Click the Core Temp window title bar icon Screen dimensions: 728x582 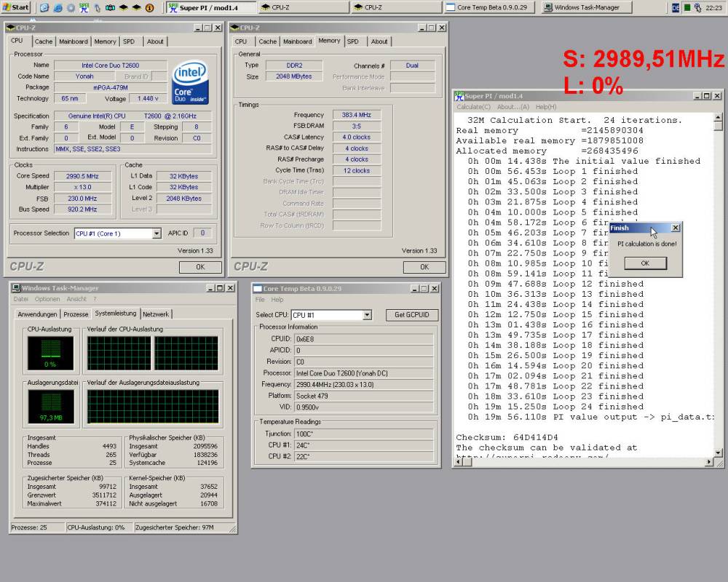click(258, 288)
